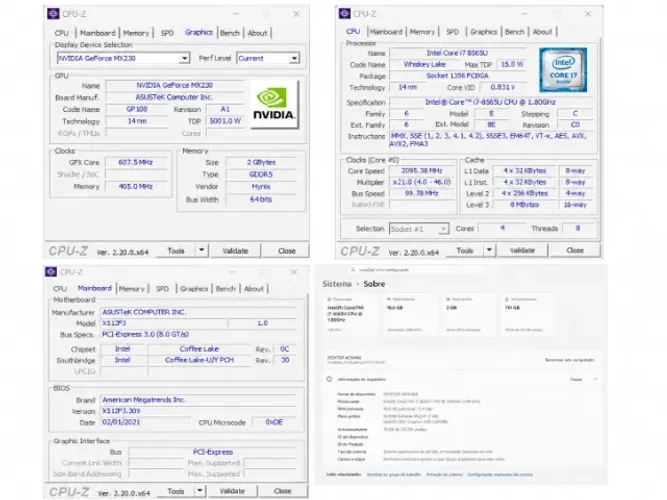
Task: Click CPU-Z app icon in CPU window title
Action: (x=345, y=13)
